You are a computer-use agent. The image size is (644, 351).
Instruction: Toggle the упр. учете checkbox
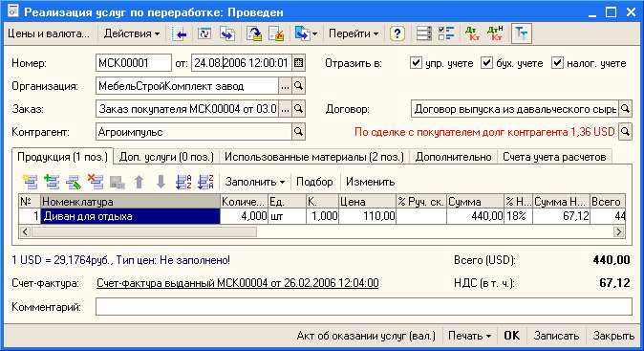[416, 63]
